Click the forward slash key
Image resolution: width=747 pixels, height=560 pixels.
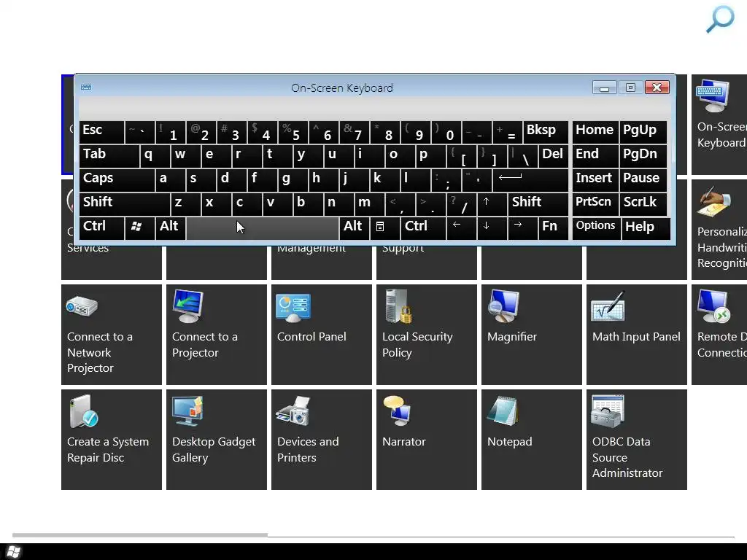click(461, 204)
